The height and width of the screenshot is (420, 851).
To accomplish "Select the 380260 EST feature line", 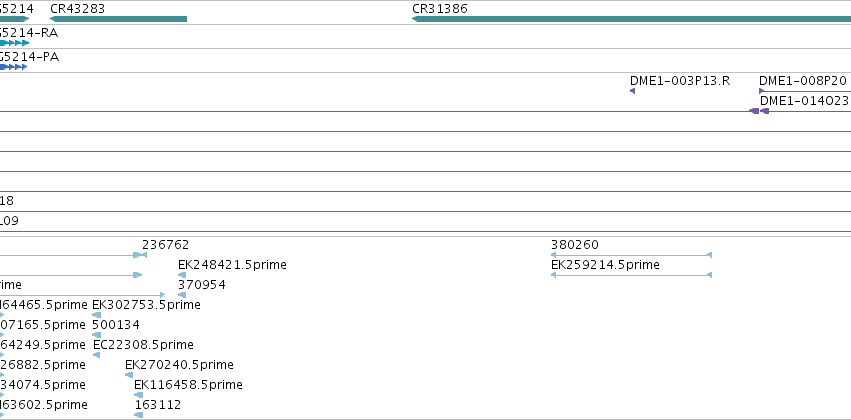I will coord(631,255).
